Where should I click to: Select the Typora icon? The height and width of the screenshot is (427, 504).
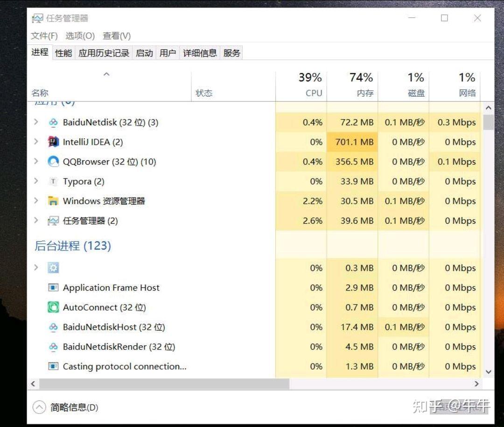click(x=53, y=181)
